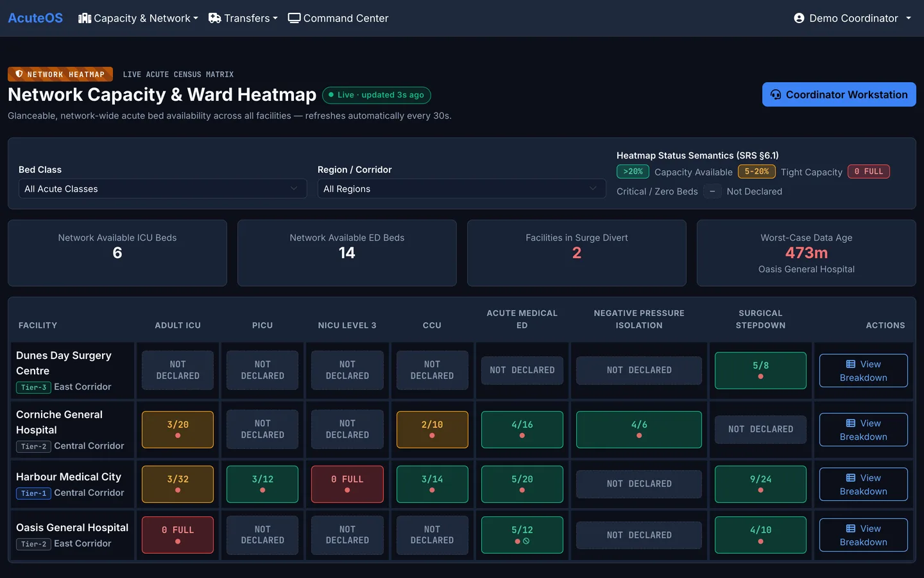
Task: Select Dunes Day Surgery Surgical Stepdown 5/8 cell
Action: (x=760, y=371)
